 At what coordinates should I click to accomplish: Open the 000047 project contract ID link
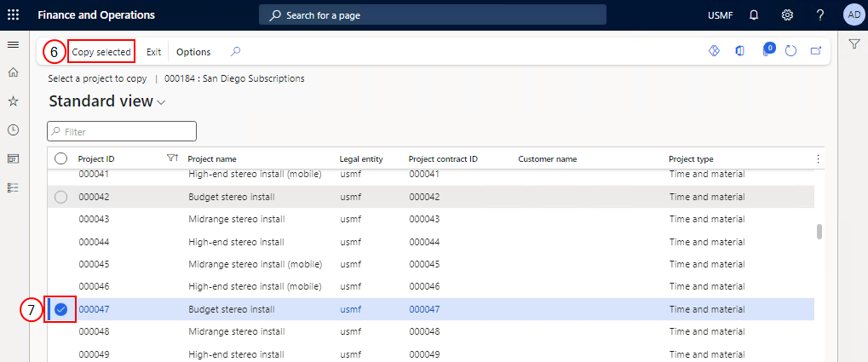point(424,309)
